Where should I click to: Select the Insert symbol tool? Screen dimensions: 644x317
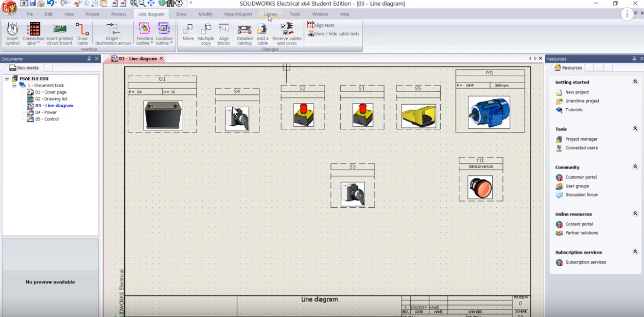(x=12, y=34)
